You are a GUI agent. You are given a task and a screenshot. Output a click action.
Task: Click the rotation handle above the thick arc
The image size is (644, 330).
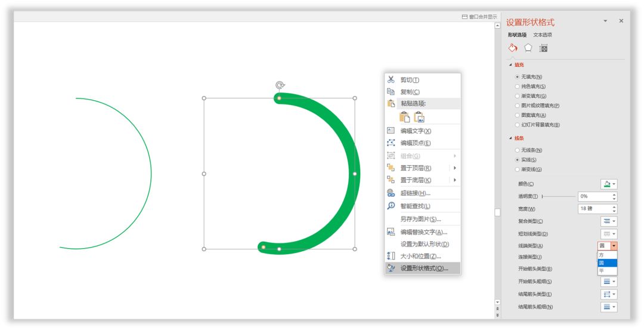(x=280, y=85)
